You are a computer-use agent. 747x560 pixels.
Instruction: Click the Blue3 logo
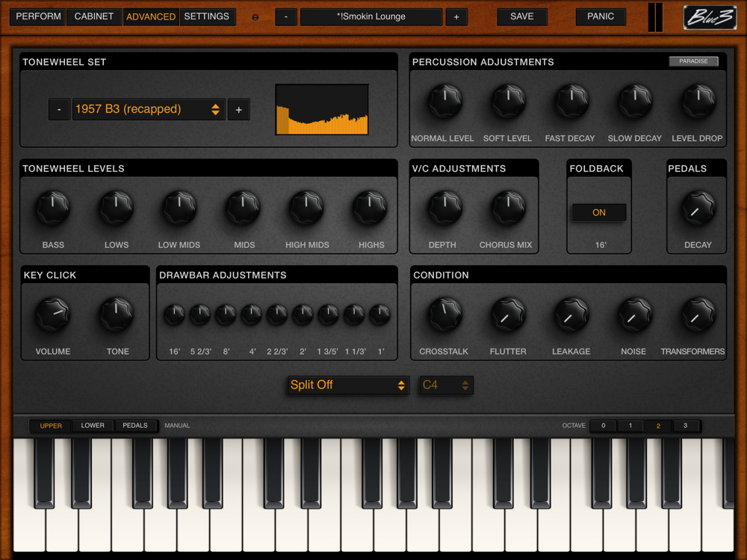point(710,17)
